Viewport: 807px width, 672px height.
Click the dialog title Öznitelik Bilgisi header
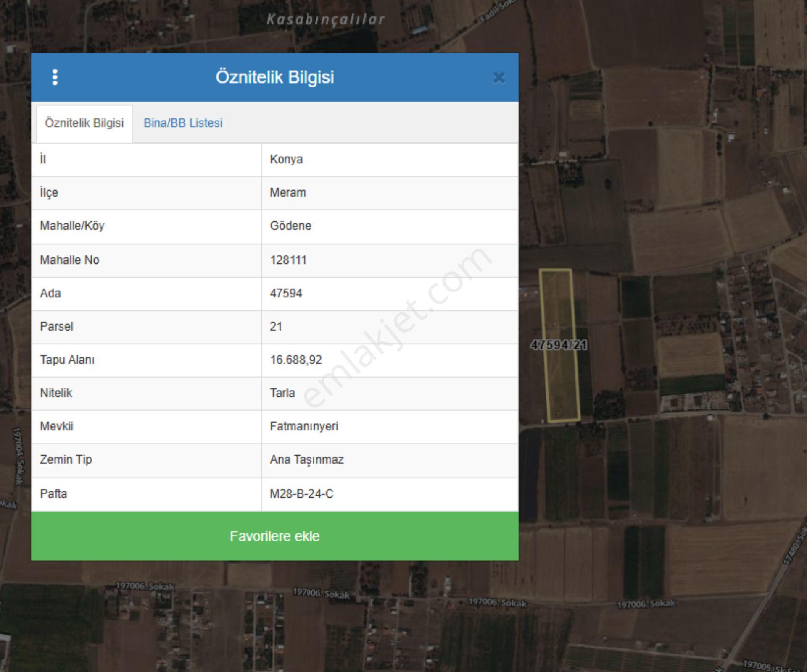click(x=274, y=77)
